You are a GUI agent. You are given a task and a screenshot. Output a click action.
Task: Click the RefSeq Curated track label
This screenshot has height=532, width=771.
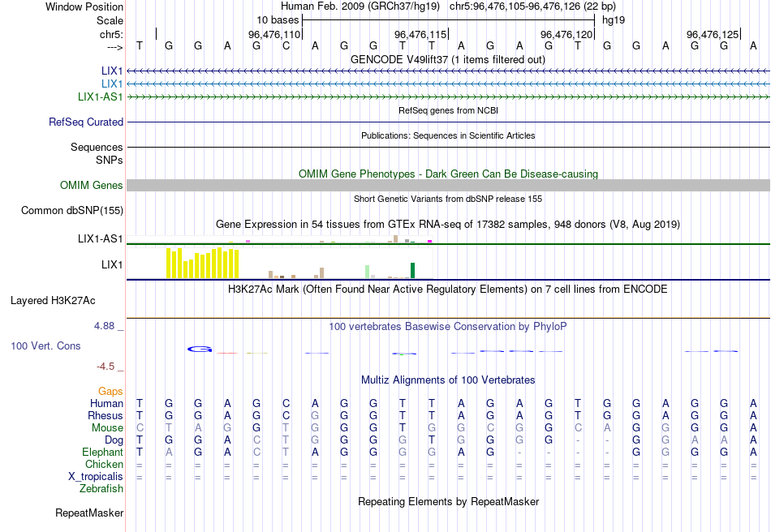86,122
